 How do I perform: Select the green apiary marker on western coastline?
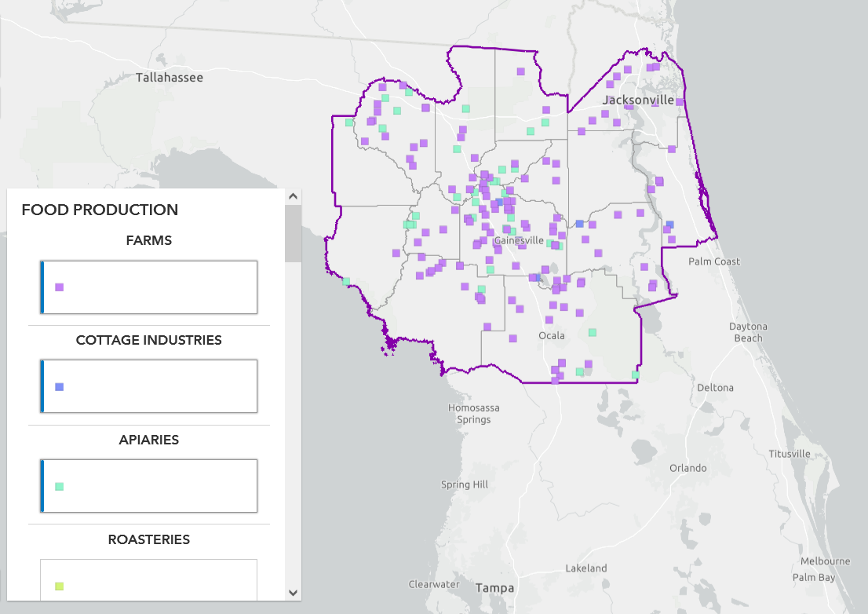[346, 281]
